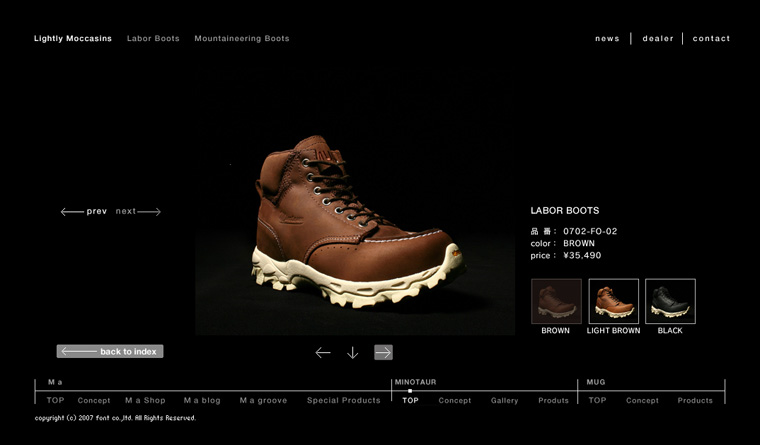
Task: Open the dealer page
Action: [x=658, y=39]
